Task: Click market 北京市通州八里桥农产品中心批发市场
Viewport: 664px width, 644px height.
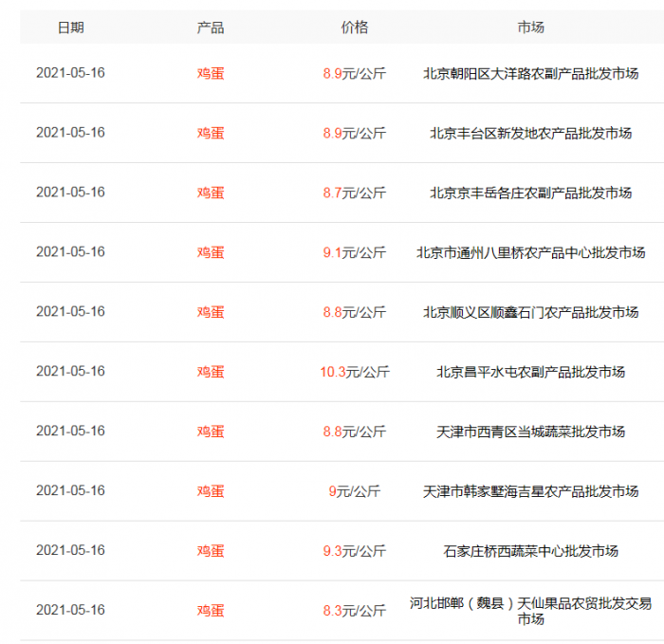Action: tap(530, 252)
